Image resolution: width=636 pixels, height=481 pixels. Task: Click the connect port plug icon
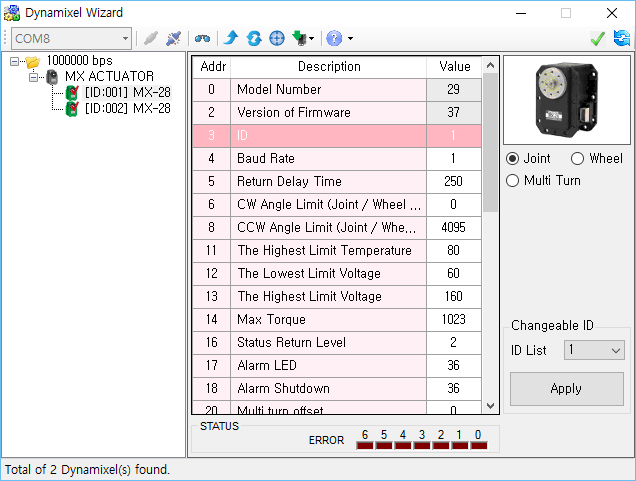pos(151,39)
